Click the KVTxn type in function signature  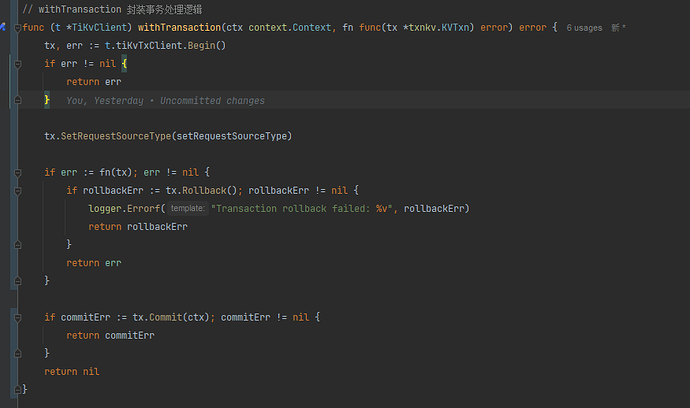click(x=454, y=28)
